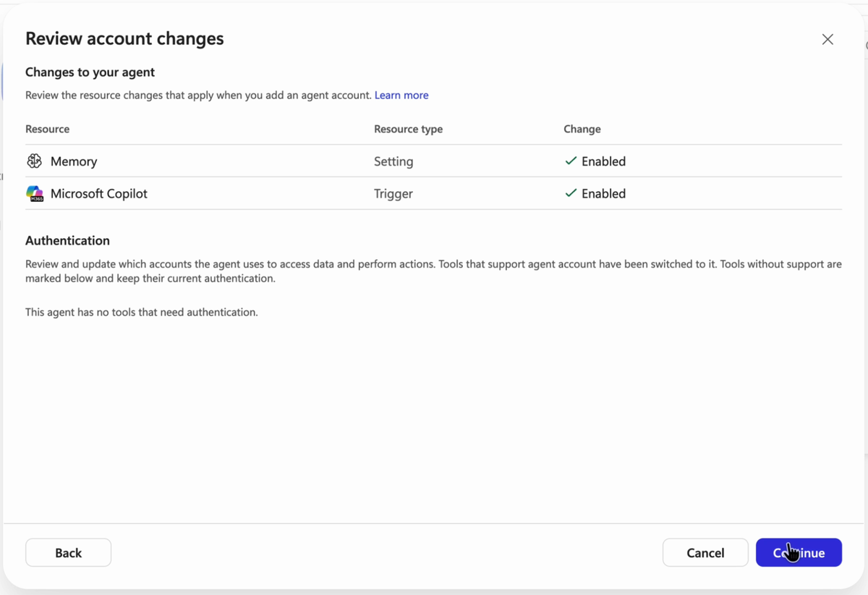
Task: Click the Authentication section heading
Action: tap(67, 240)
